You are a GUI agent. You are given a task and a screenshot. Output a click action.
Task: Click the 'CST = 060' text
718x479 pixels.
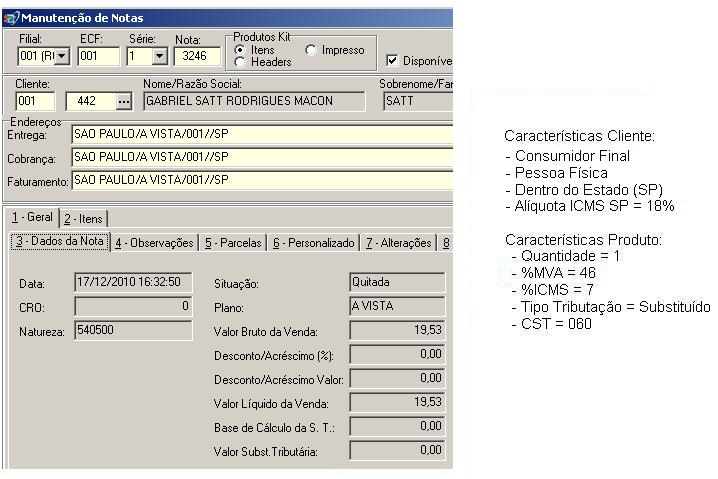[x=556, y=324]
